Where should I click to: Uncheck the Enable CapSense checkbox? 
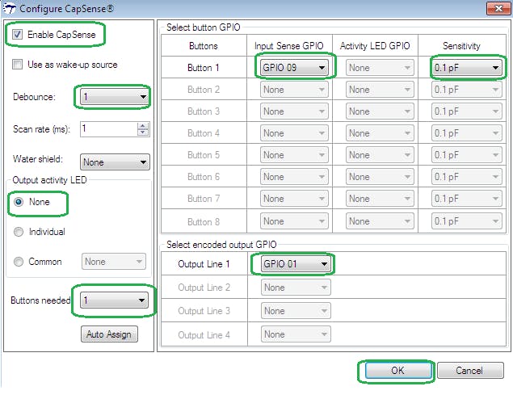tap(17, 35)
